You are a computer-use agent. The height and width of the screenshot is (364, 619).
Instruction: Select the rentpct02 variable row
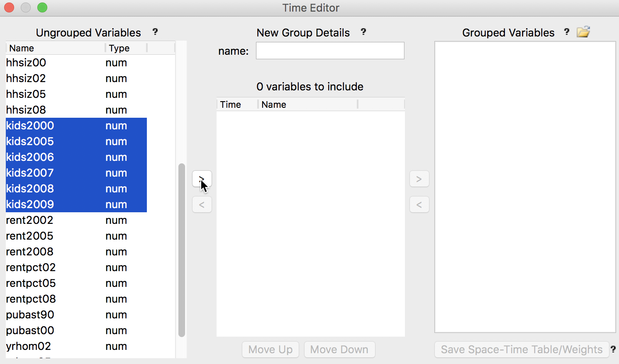tap(76, 267)
